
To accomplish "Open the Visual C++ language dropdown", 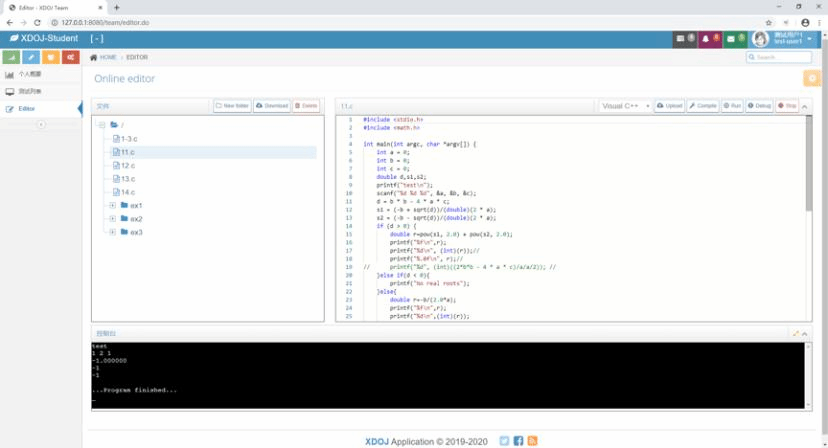I will click(625, 105).
